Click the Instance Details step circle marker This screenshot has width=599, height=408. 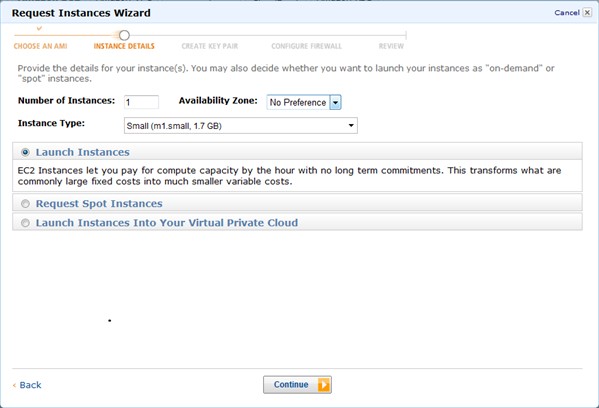point(124,36)
